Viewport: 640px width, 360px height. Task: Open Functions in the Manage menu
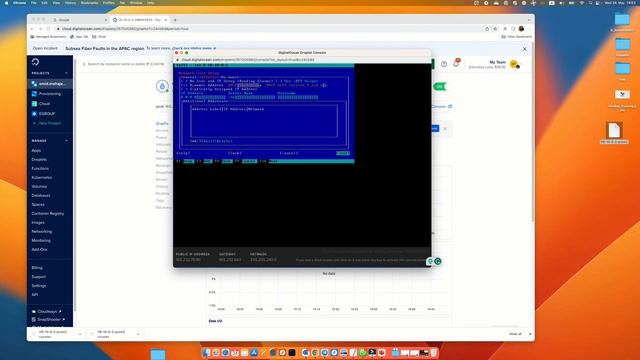coord(40,169)
